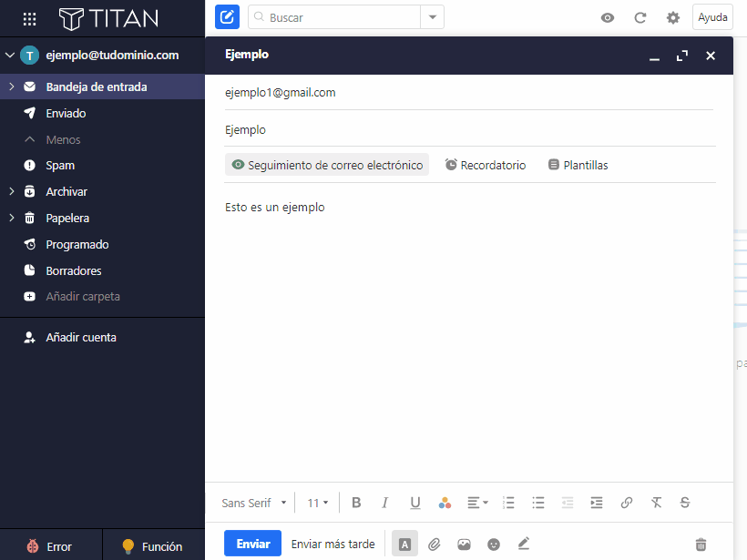Image resolution: width=747 pixels, height=560 pixels.
Task: Open the apps grid menu
Action: point(29,18)
